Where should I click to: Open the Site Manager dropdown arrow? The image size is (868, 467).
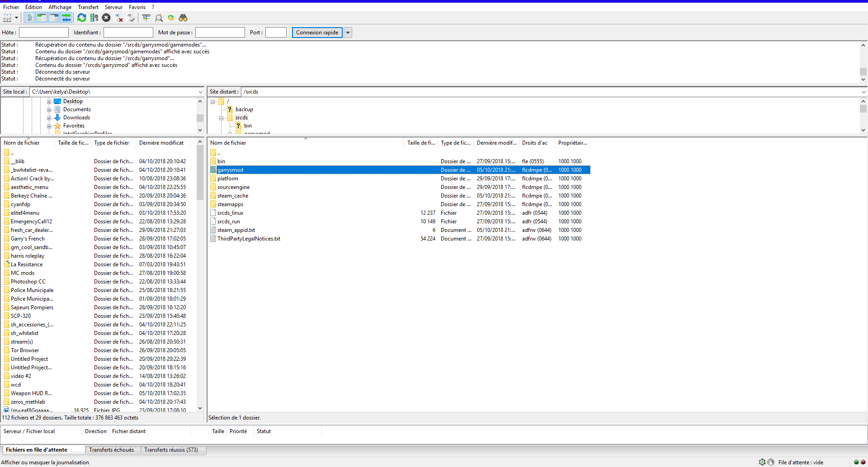16,18
